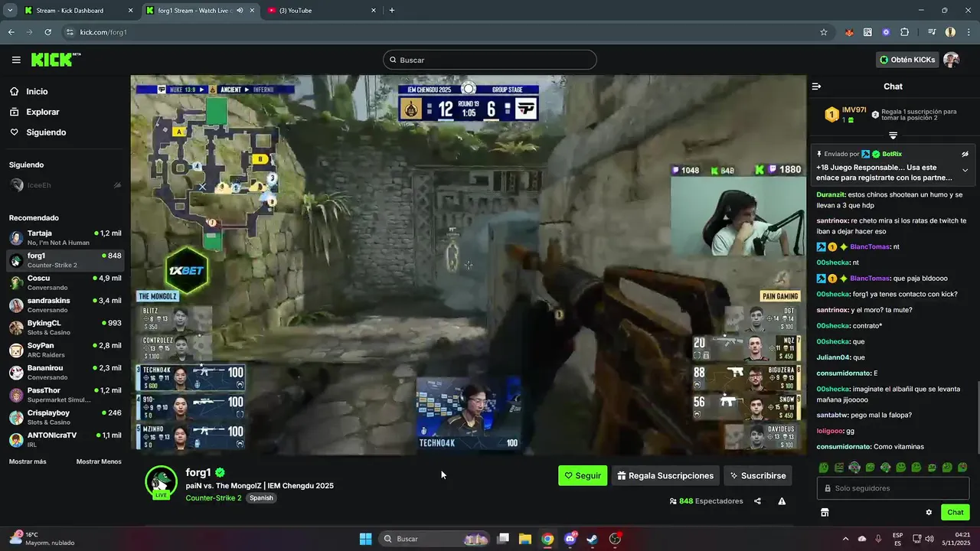Click the KICK logo
Viewport: 980px width, 551px height.
tap(55, 60)
